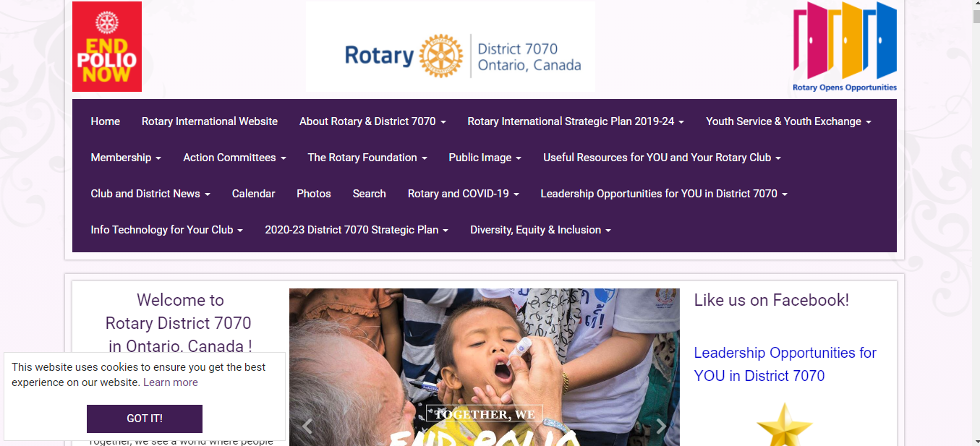Click the Learn more cookie link
The width and height of the screenshot is (980, 446).
tap(170, 382)
